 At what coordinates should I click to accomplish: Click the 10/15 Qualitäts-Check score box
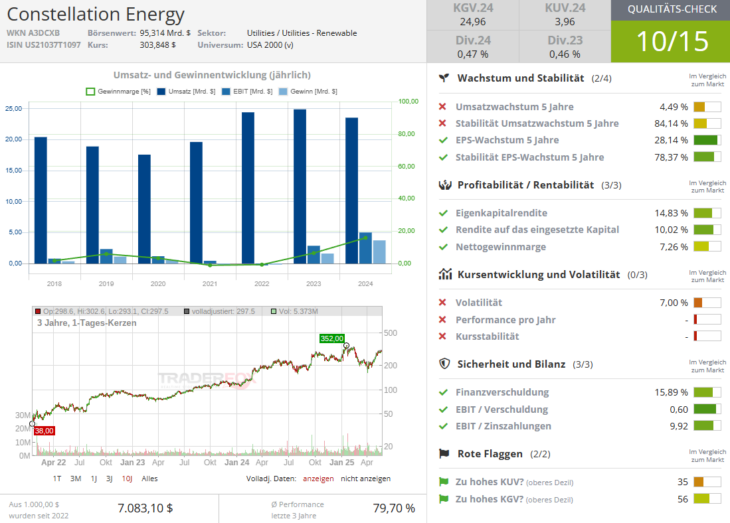(x=671, y=41)
